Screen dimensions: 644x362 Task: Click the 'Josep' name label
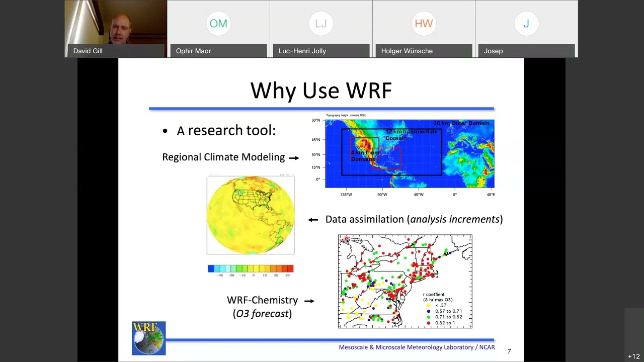click(x=494, y=51)
